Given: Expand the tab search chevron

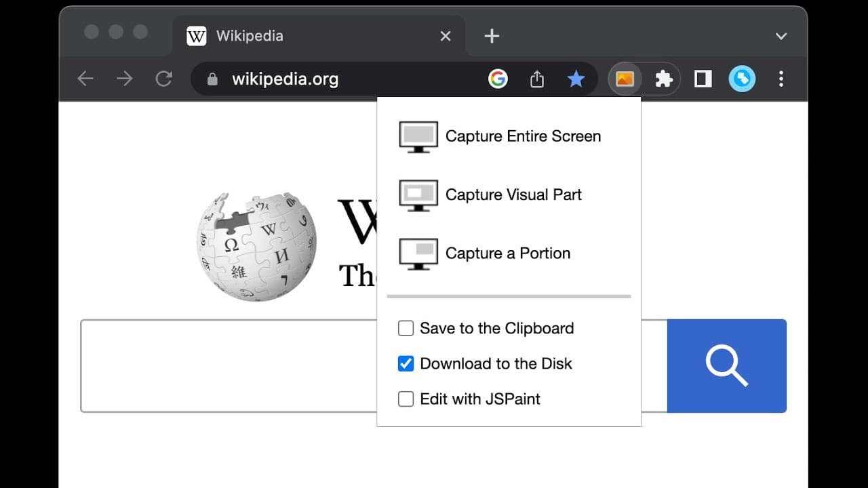Looking at the screenshot, I should point(781,36).
